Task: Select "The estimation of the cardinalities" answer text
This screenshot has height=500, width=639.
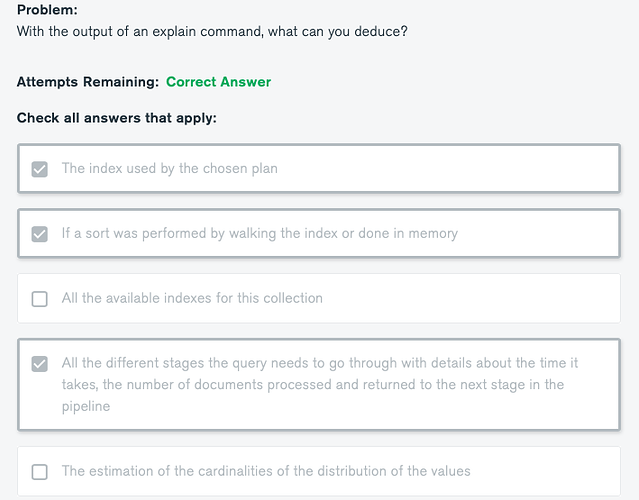Action: click(265, 471)
